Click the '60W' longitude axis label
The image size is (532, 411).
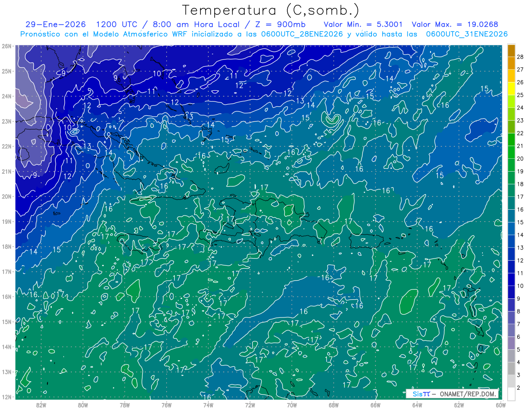coord(500,405)
